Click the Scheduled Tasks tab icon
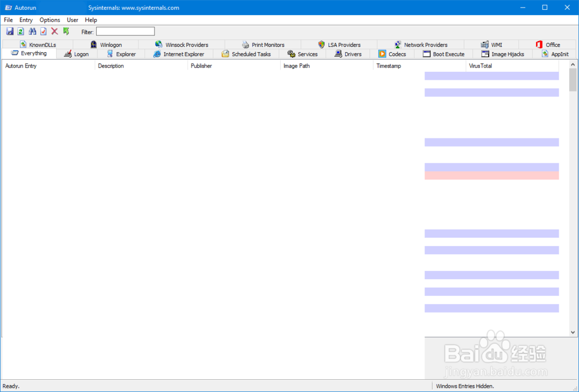 225,54
